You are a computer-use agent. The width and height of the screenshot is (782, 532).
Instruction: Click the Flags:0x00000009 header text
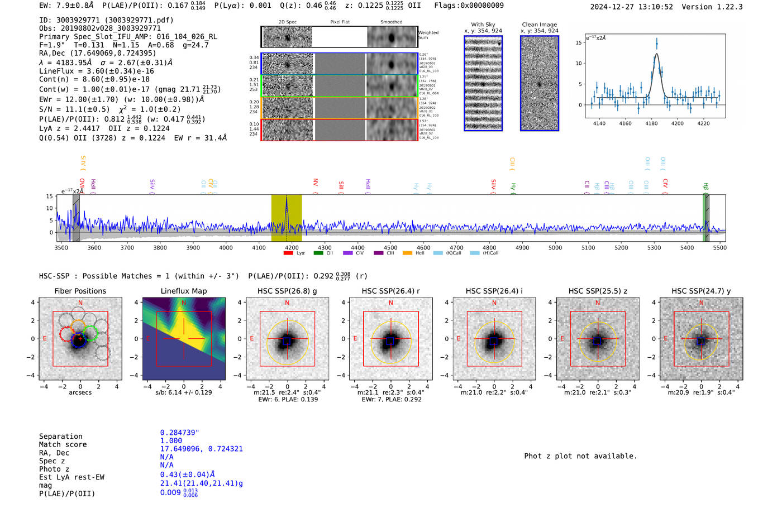point(469,6)
